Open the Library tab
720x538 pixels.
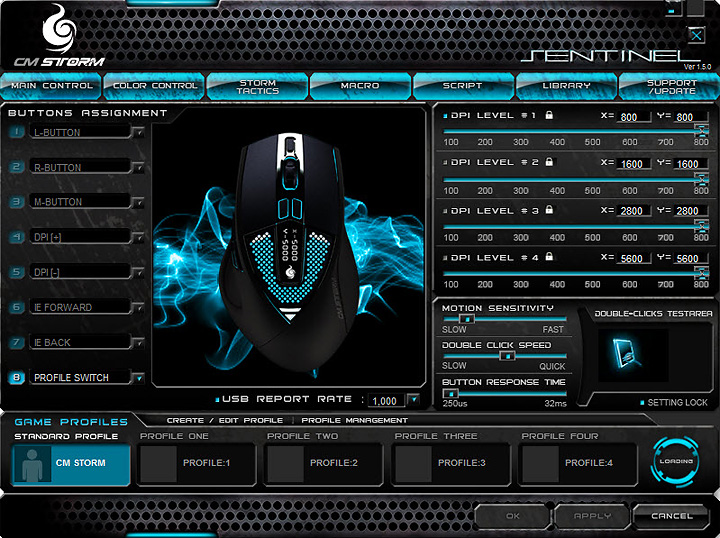(x=566, y=86)
